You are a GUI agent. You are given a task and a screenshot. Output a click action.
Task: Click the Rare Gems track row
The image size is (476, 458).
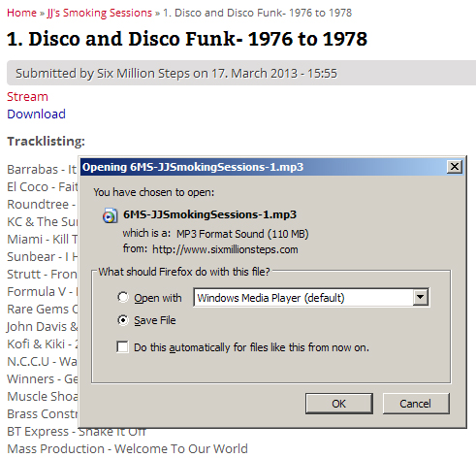tap(43, 309)
